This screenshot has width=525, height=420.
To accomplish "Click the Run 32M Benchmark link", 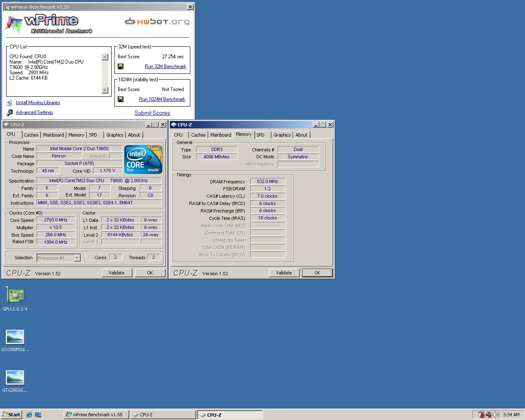I will pyautogui.click(x=165, y=66).
